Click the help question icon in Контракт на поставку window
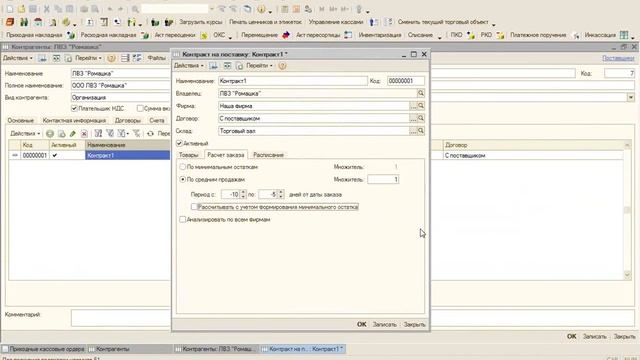The image size is (640, 360). pos(282,66)
